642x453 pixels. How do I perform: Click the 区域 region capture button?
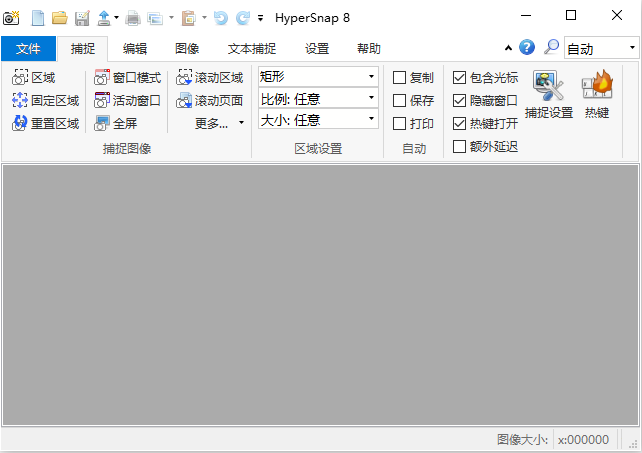click(34, 77)
